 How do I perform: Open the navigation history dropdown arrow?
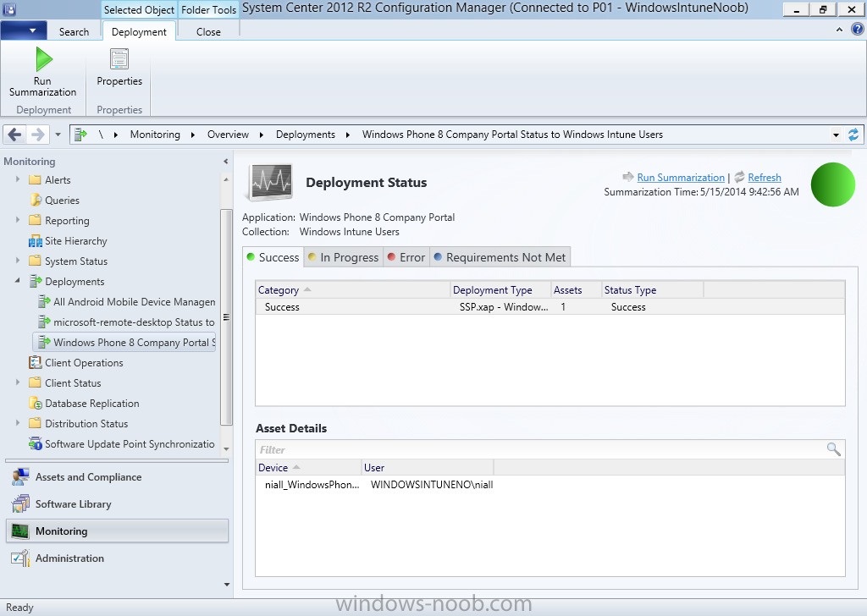(x=58, y=135)
